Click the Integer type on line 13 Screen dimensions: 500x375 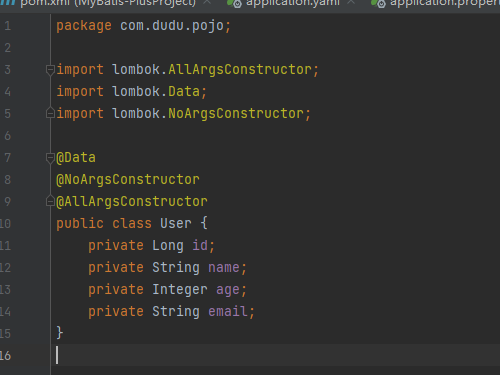point(180,290)
